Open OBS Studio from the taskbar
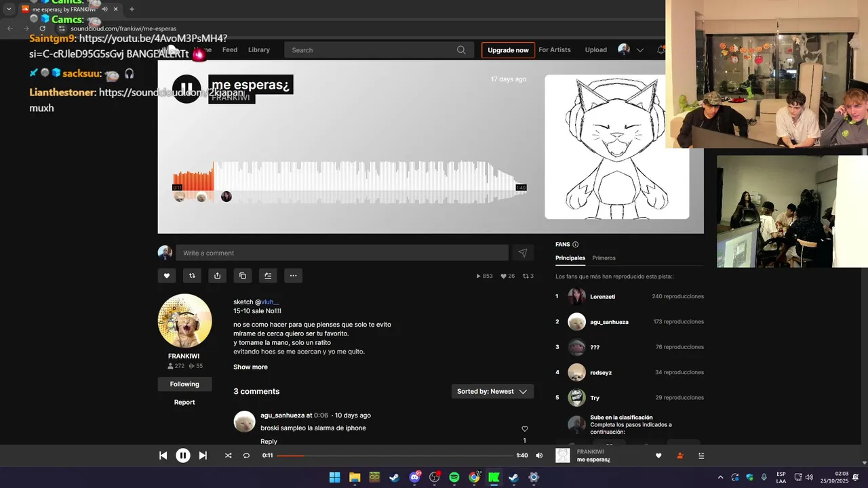868x488 pixels. [x=435, y=477]
